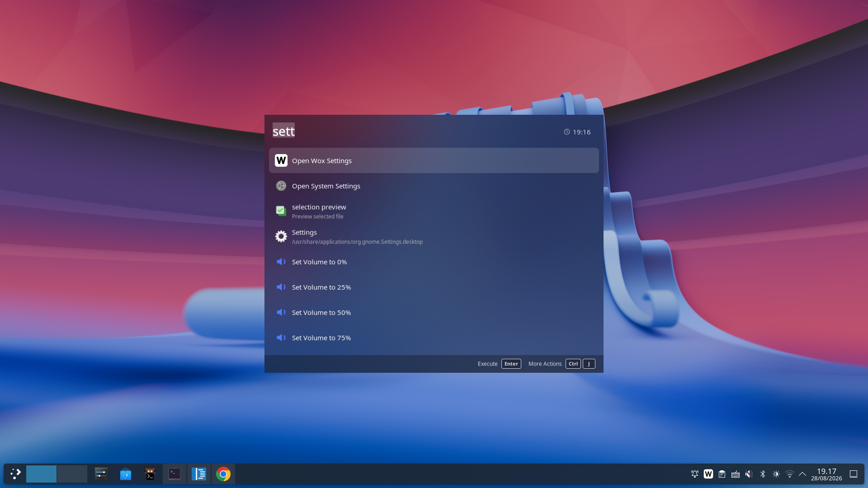The width and height of the screenshot is (868, 488).
Task: Click the System Settings icon in results
Action: click(x=281, y=186)
